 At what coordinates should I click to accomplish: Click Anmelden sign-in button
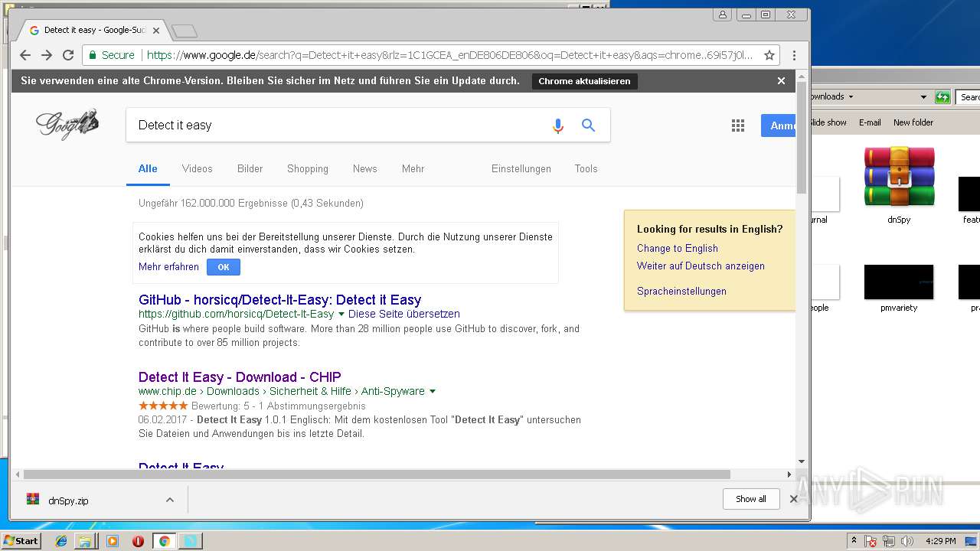coord(779,126)
